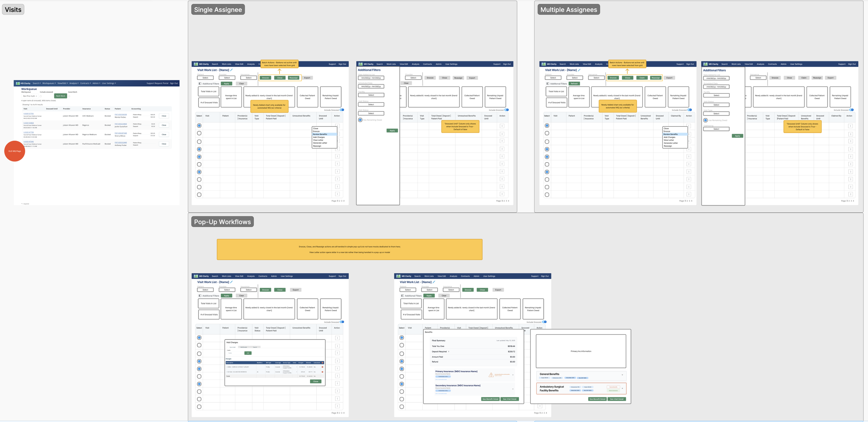Expand Secondary Insurance section arrow

tap(513, 389)
